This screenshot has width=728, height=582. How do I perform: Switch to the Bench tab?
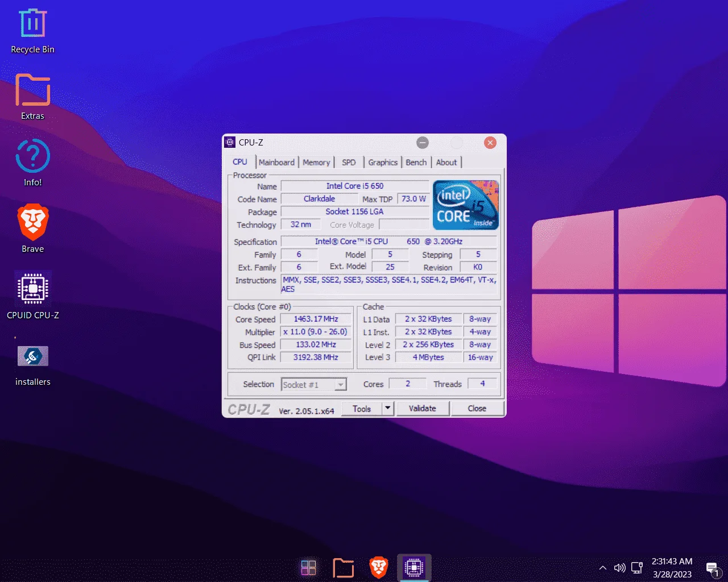pos(416,163)
